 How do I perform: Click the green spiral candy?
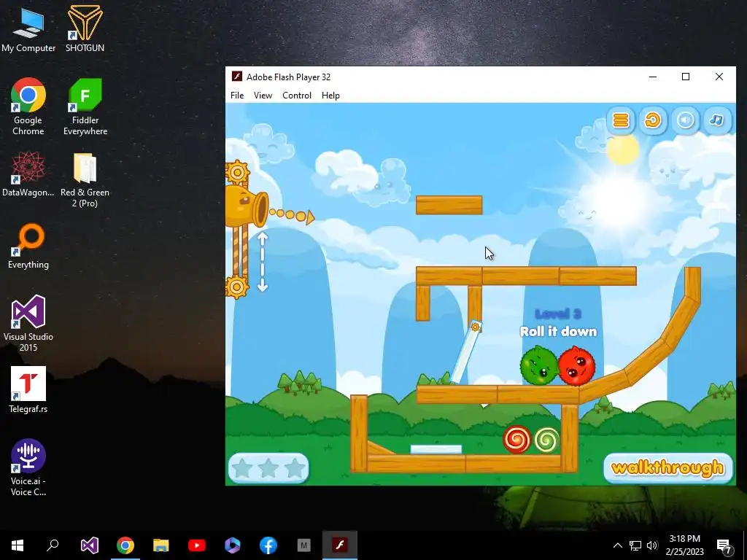(x=546, y=440)
